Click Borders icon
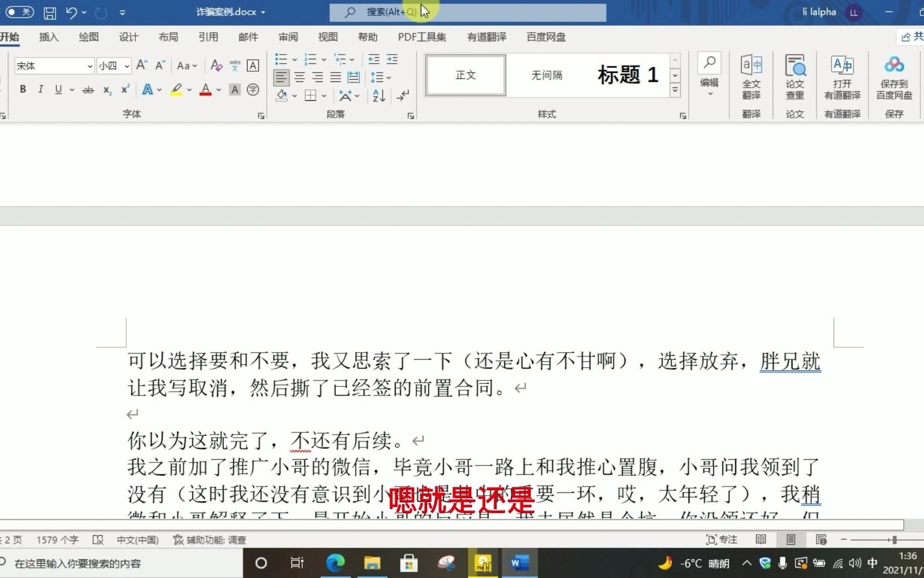This screenshot has height=578, width=924. (310, 95)
